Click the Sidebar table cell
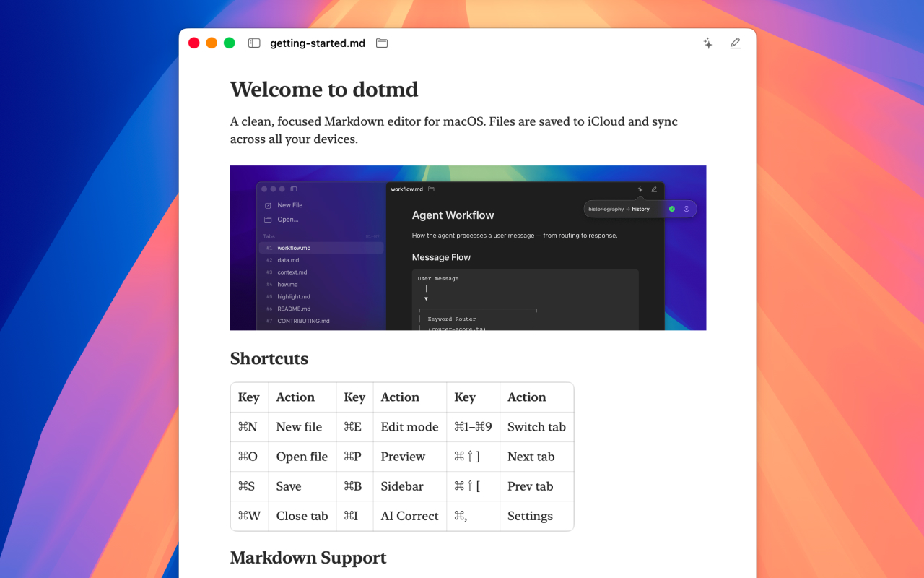Screen dimensions: 924x578 (x=409, y=486)
